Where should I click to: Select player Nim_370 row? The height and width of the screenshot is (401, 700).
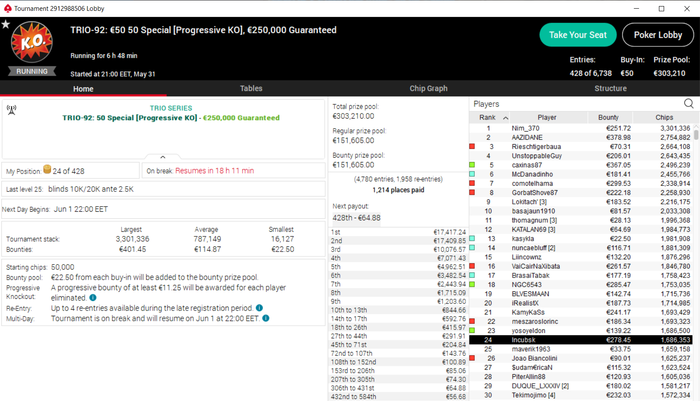click(x=581, y=128)
